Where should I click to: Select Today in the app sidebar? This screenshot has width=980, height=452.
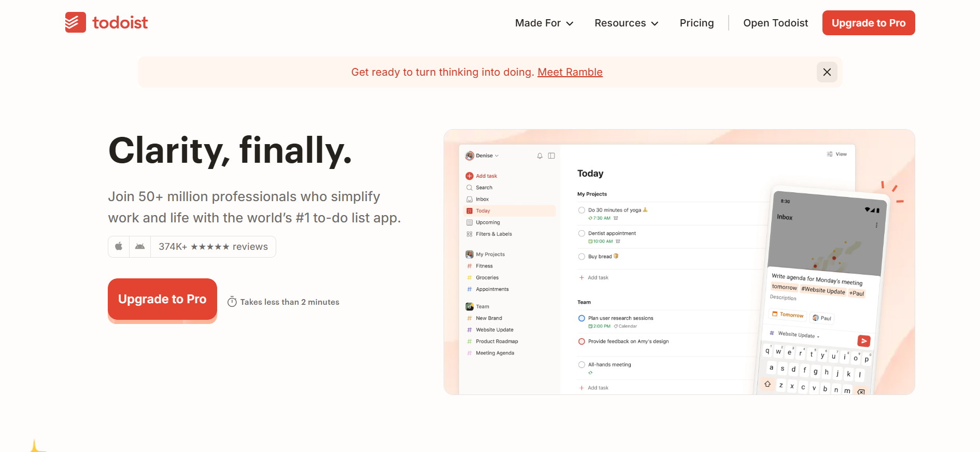[x=509, y=211]
